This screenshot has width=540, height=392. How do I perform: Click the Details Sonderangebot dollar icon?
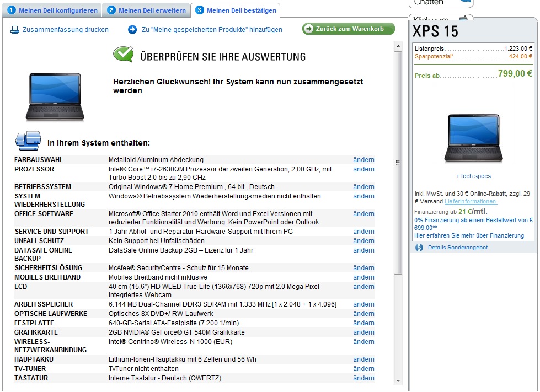419,248
